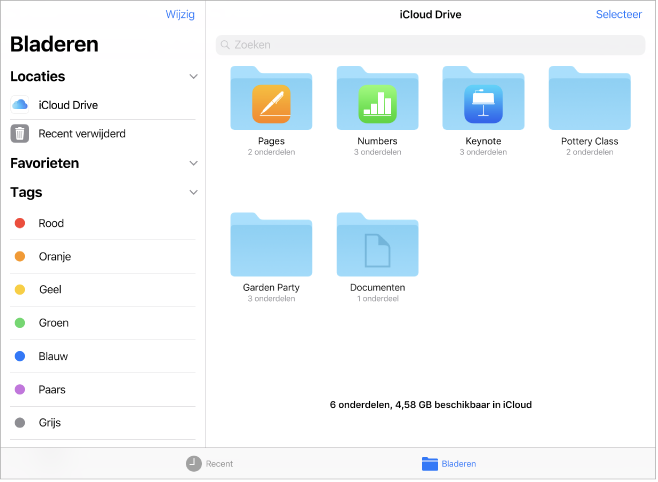Image resolution: width=658 pixels, height=482 pixels.
Task: Collapse the Tags section
Action: pos(193,192)
